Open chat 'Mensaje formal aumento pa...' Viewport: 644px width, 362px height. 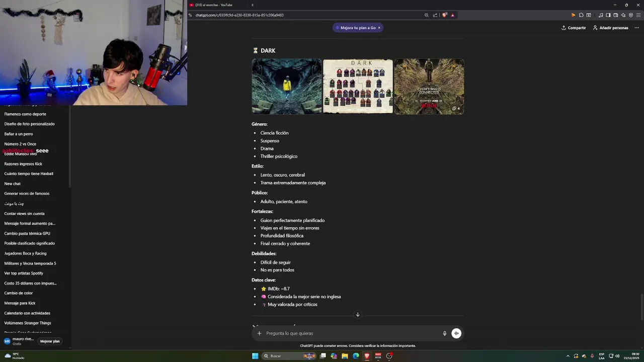click(30, 223)
